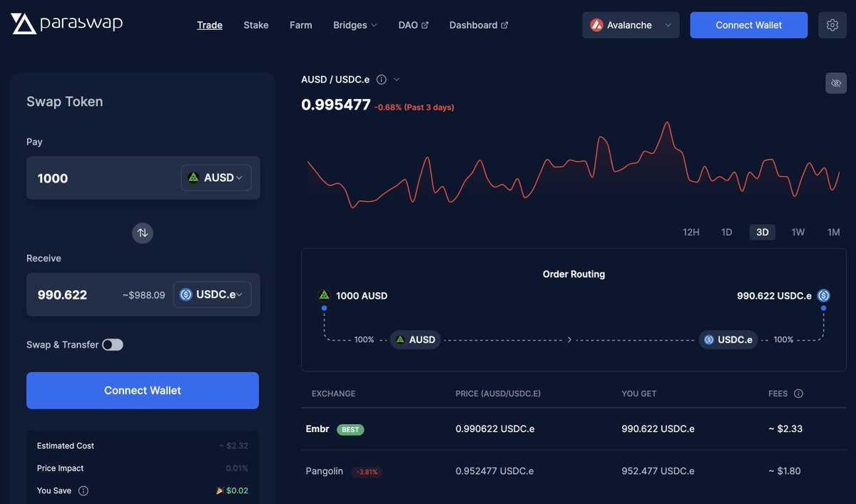Image resolution: width=856 pixels, height=504 pixels.
Task: Click the Estimated Cost ~ $2.32 value
Action: [234, 446]
